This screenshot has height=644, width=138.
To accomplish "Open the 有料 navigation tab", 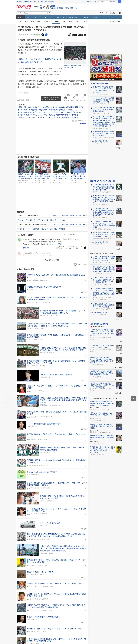I will pyautogui.click(x=95, y=17).
